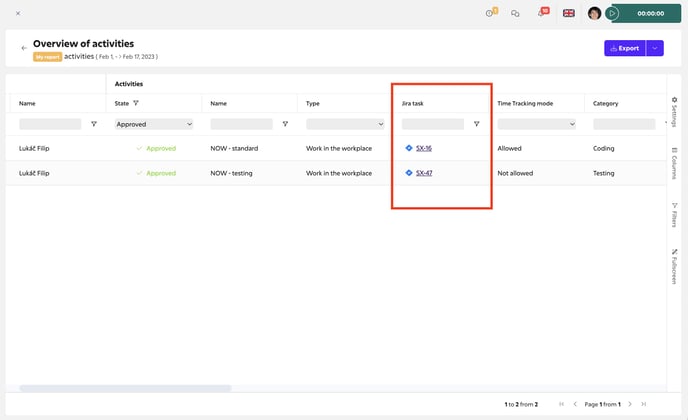Switch to Fullscreen from side panel
688x420 pixels.
tap(674, 266)
